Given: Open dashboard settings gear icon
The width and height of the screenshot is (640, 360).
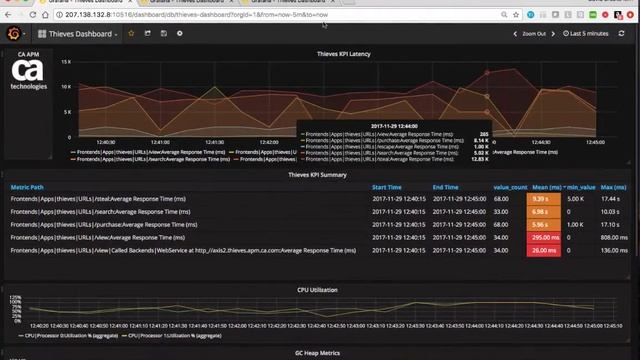Looking at the screenshot, I should tap(180, 33).
